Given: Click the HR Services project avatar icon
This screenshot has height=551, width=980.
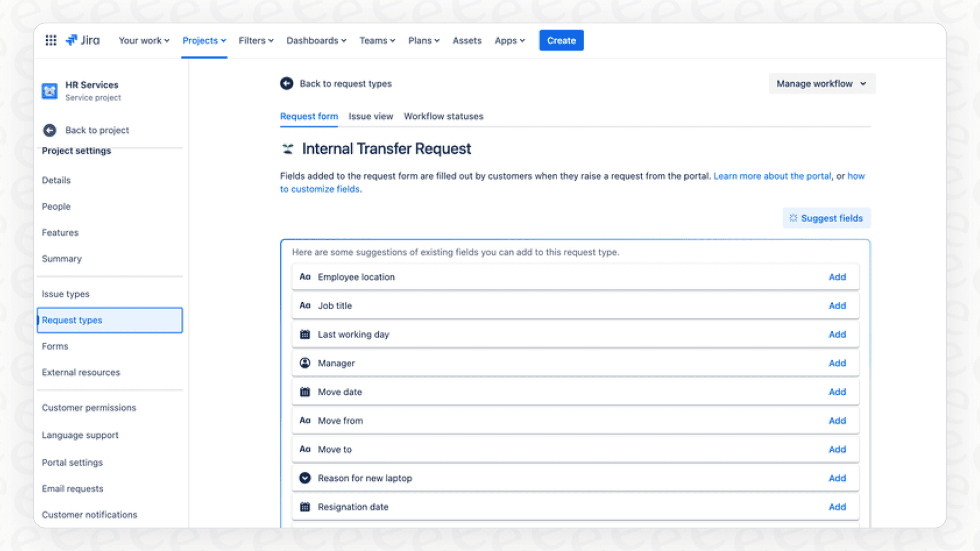Looking at the screenshot, I should pyautogui.click(x=50, y=91).
